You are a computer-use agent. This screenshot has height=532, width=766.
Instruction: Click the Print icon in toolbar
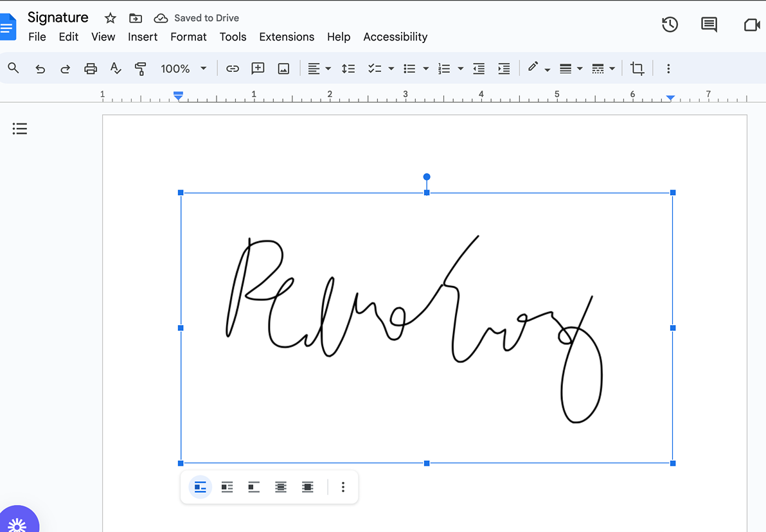coord(91,69)
